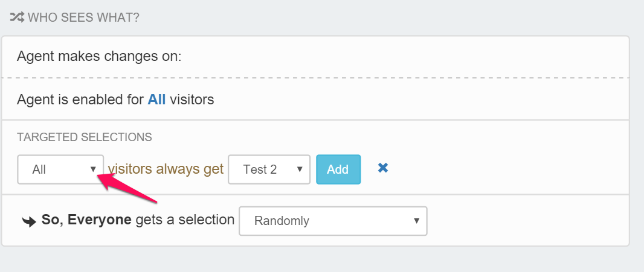Expand the Randomly selection method dropdown

[x=332, y=221]
